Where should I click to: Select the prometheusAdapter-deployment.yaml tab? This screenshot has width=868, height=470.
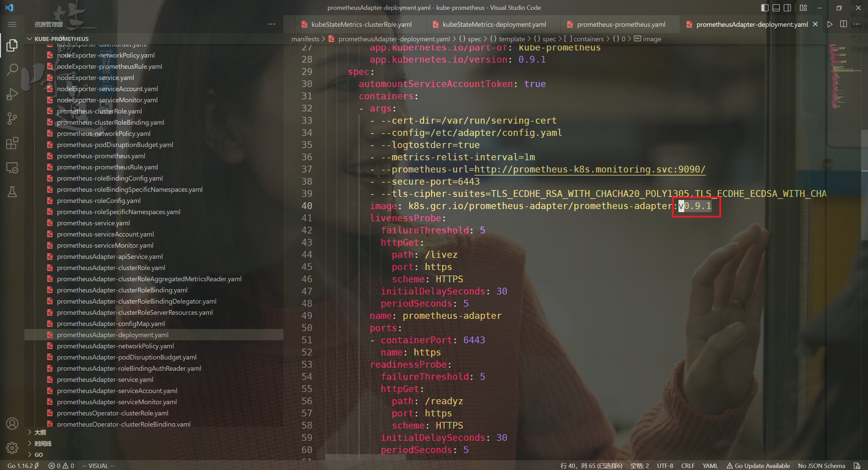pos(752,24)
